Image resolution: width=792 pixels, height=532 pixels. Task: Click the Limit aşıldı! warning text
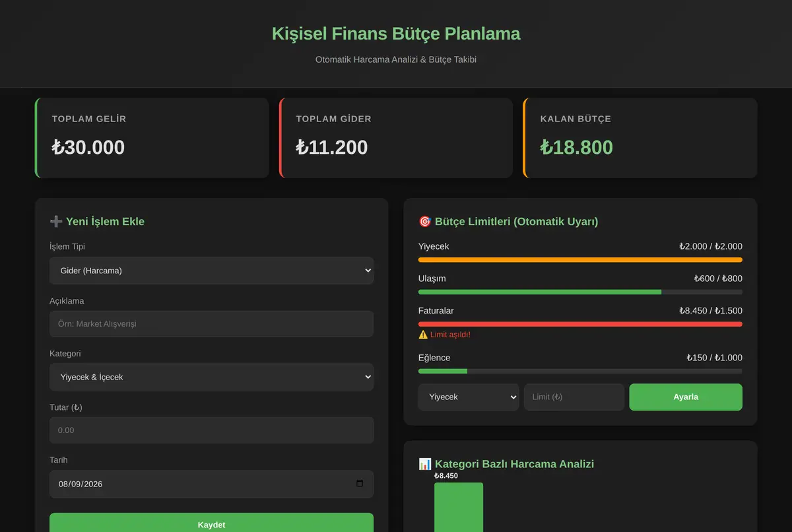[x=450, y=335]
